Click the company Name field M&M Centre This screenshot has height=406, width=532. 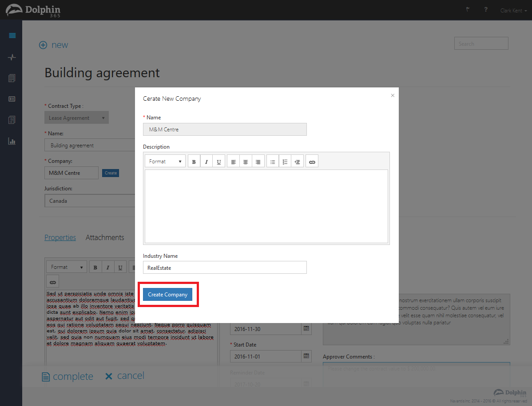[x=225, y=130]
